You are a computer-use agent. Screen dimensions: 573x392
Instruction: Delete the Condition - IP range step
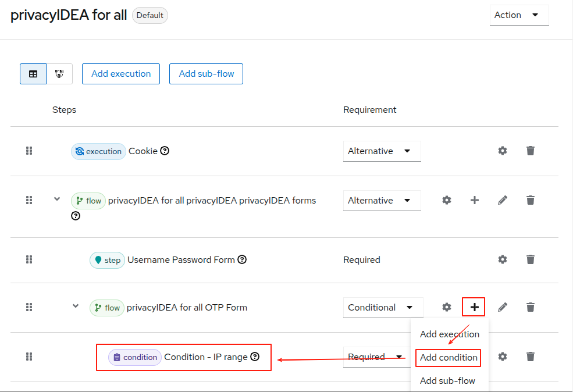pos(531,357)
